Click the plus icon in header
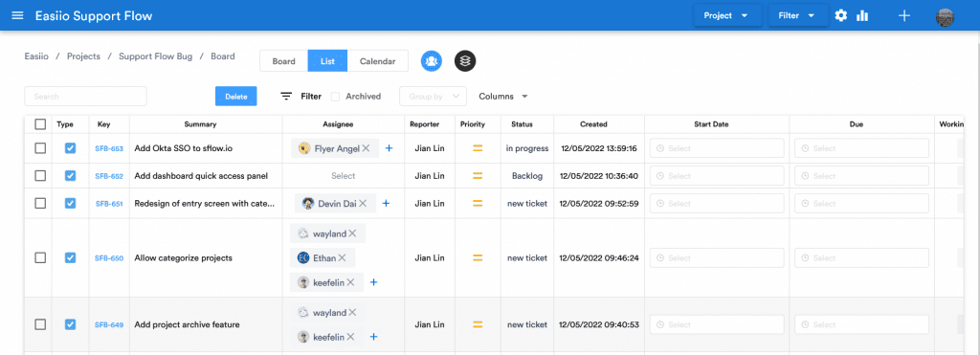The image size is (980, 355). tap(903, 15)
